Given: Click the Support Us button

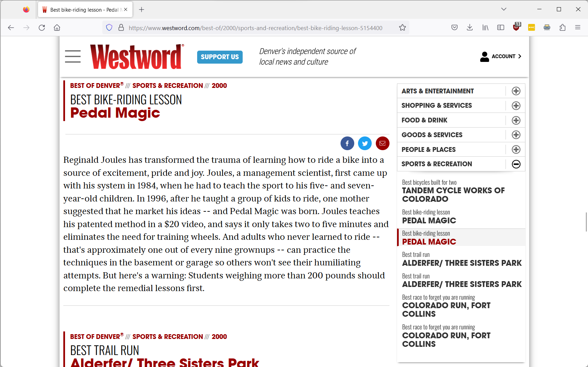Looking at the screenshot, I should (x=220, y=57).
